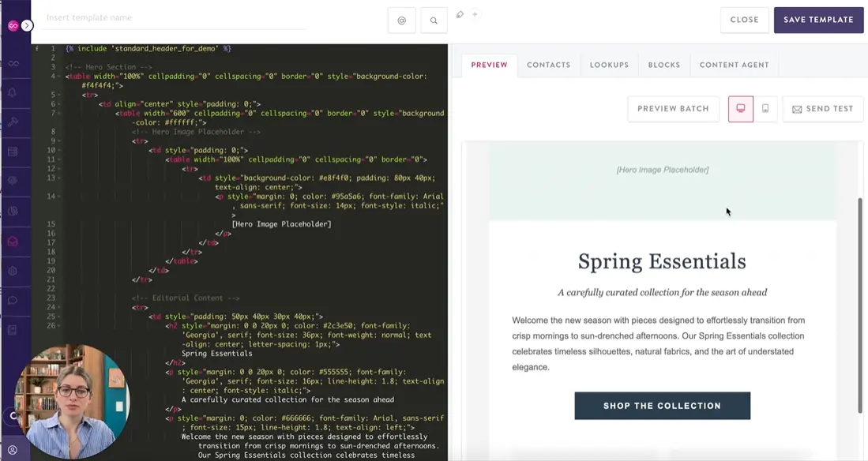Open the Content Agent tab

[734, 66]
